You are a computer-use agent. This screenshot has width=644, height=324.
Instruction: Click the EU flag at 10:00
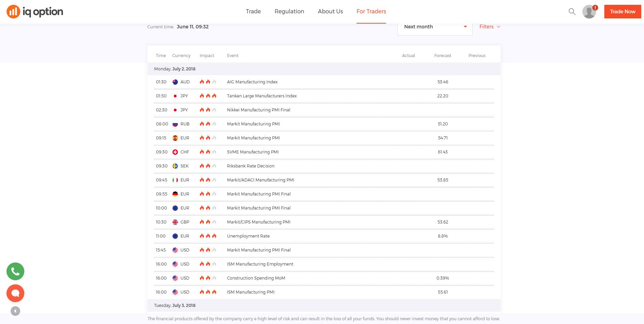click(x=175, y=208)
